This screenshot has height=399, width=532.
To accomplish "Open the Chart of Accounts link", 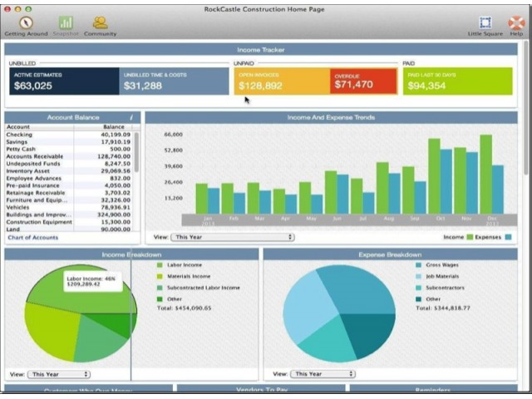I will [33, 238].
